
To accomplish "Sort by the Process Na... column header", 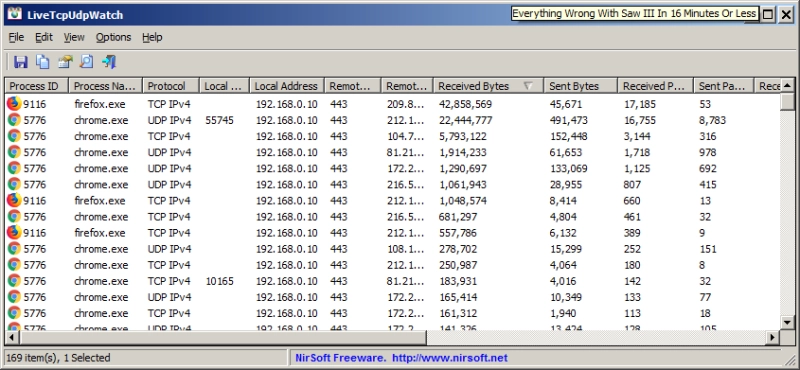I will (106, 86).
